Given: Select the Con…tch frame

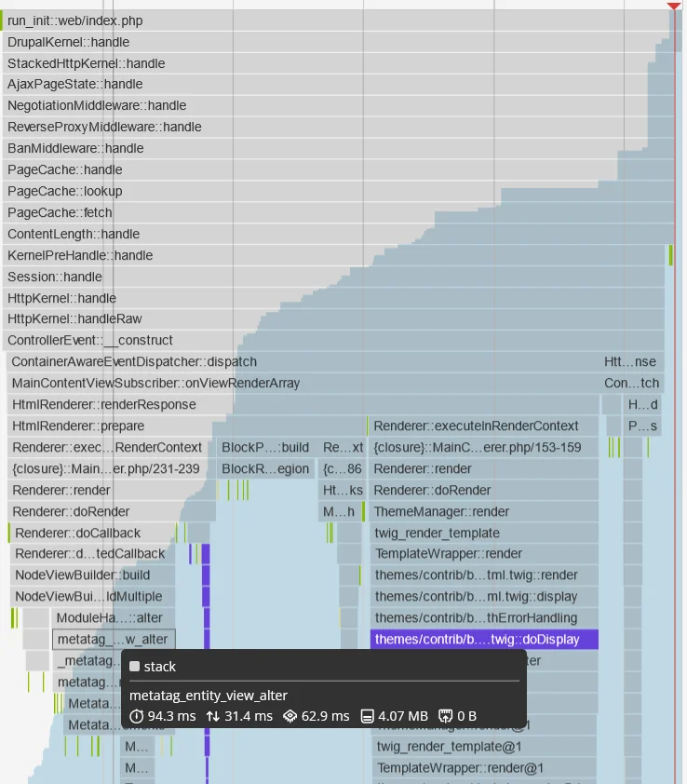Looking at the screenshot, I should click(x=632, y=383).
